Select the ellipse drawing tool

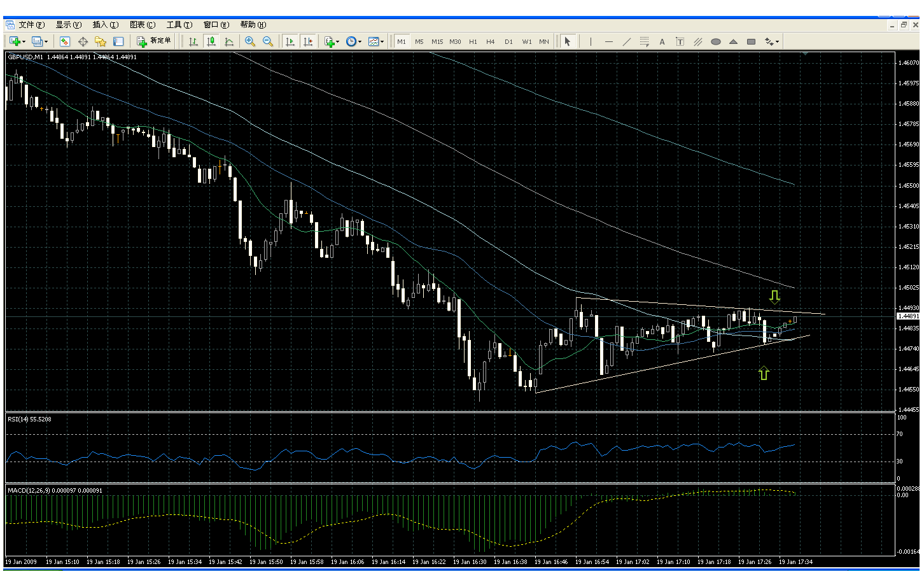pos(716,41)
